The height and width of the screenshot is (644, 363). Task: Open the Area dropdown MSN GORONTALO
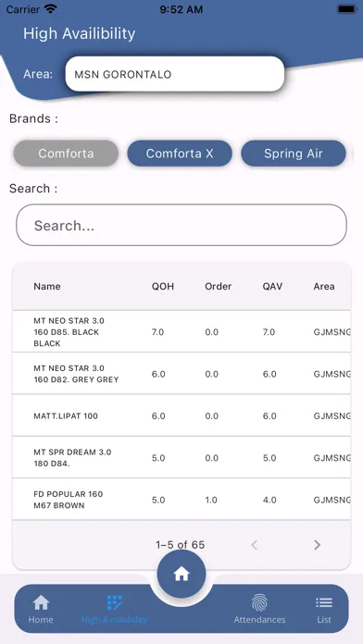pos(175,74)
